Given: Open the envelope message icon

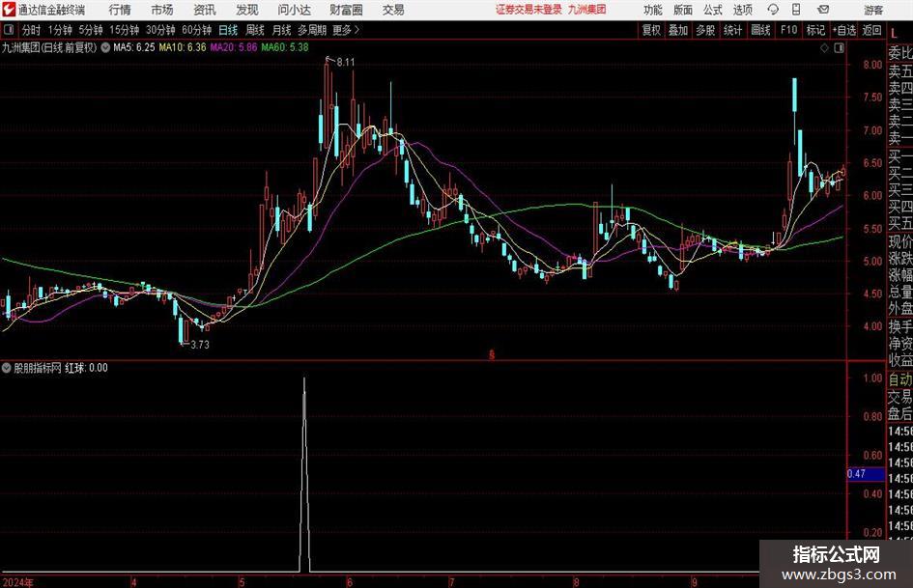Looking at the screenshot, I should 823,10.
